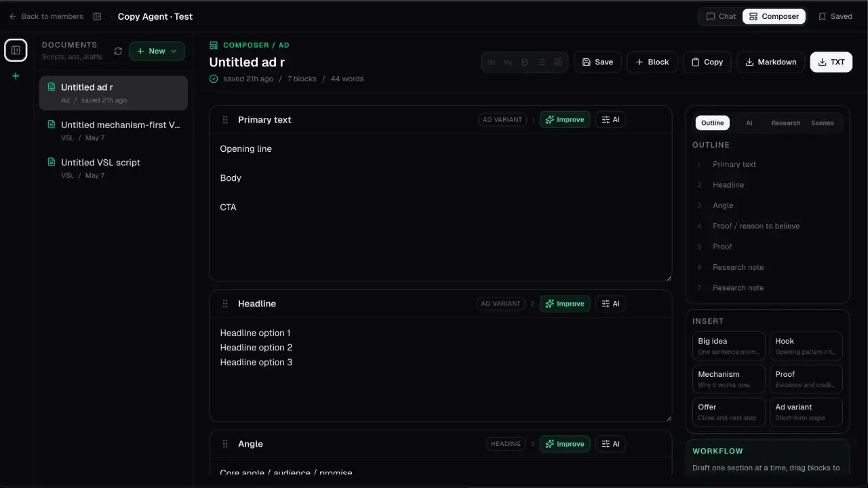Click the Headline text area resize corner
Screen dimensions: 868x488
point(669,418)
